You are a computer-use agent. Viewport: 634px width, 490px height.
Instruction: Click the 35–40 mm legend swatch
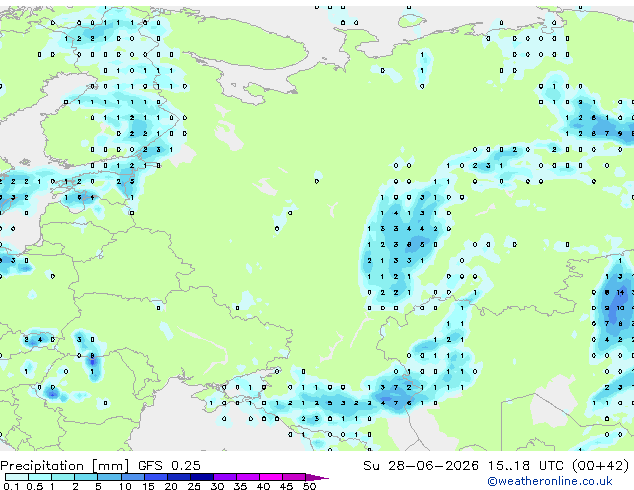248,477
